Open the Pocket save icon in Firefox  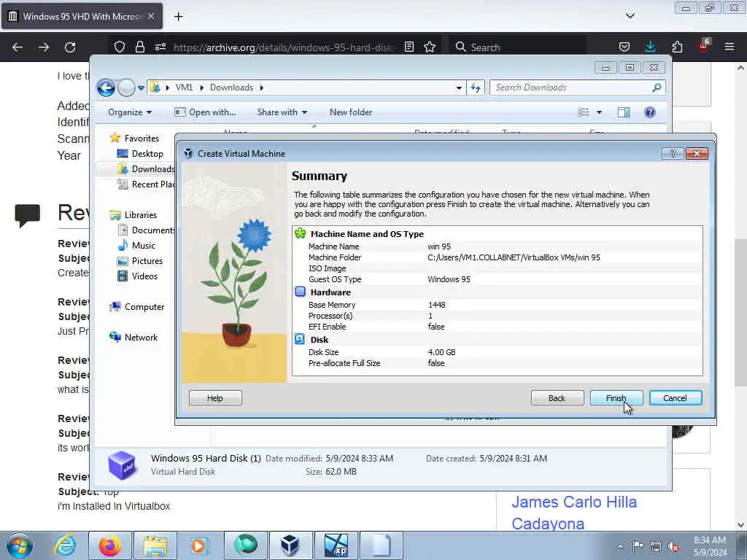(624, 47)
